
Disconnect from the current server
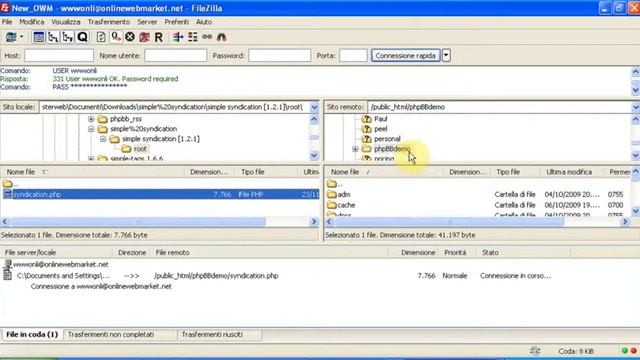pyautogui.click(x=144, y=37)
